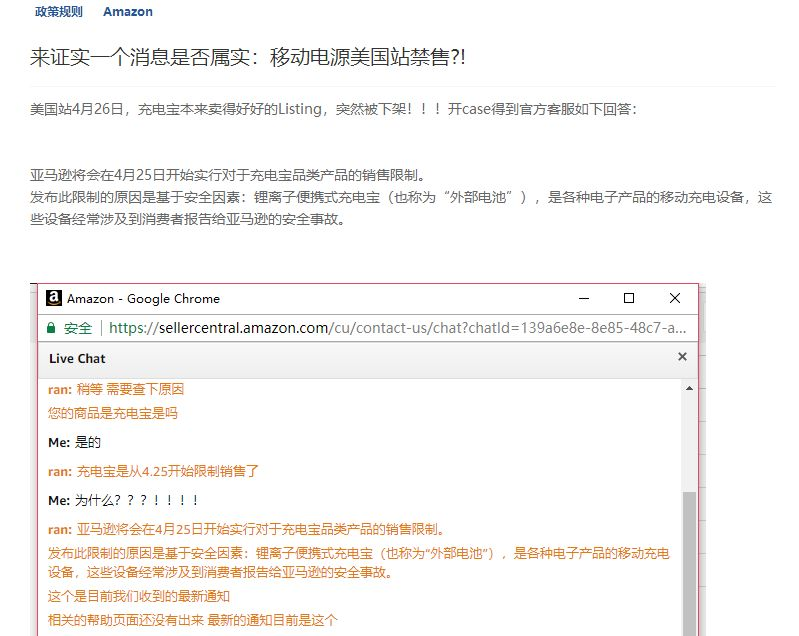Click chat message 亚马逊将会在4月25日开始实行 from ran
Image resolution: width=799 pixels, height=636 pixels.
(246, 529)
